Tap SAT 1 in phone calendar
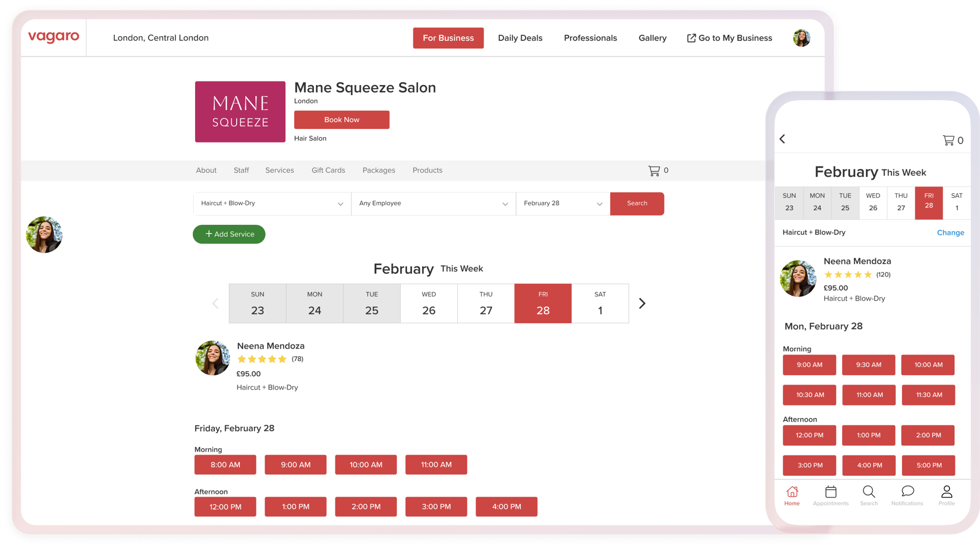The image size is (980, 548). pyautogui.click(x=957, y=203)
